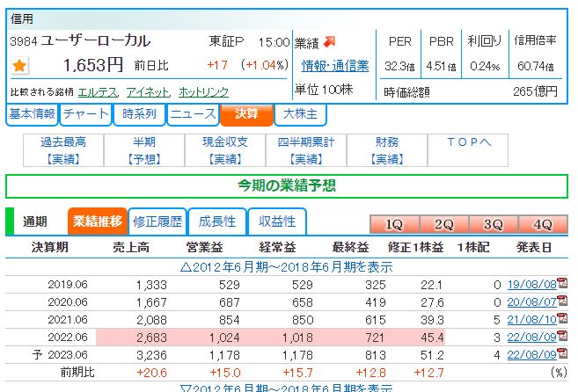Viewport: 578px width, 392px height.
Task: Open announcement date 21/08/10 link
Action: pyautogui.click(x=531, y=319)
